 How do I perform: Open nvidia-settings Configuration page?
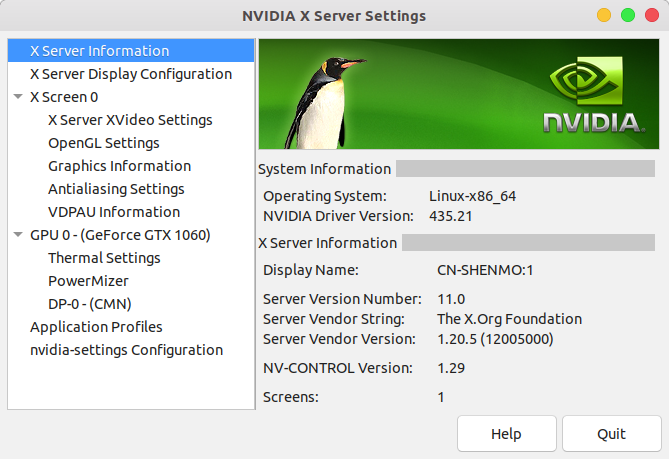pyautogui.click(x=131, y=350)
